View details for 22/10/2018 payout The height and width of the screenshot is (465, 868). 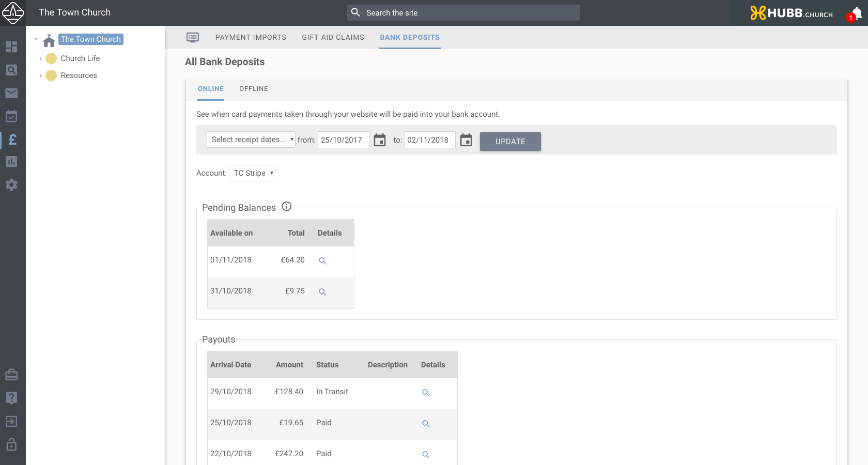[426, 455]
